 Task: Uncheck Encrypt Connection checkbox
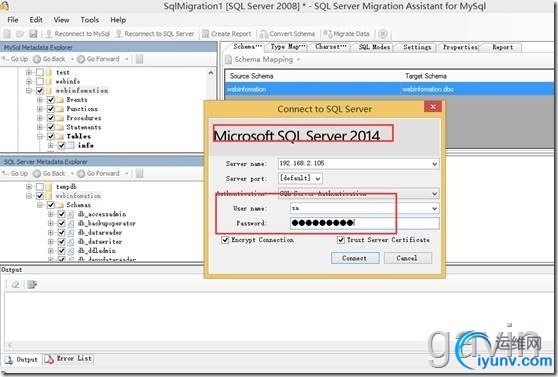coord(225,240)
